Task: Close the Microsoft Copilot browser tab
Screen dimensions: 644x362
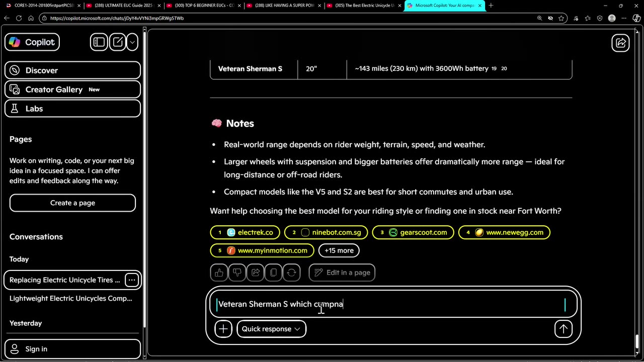Action: 479,6
